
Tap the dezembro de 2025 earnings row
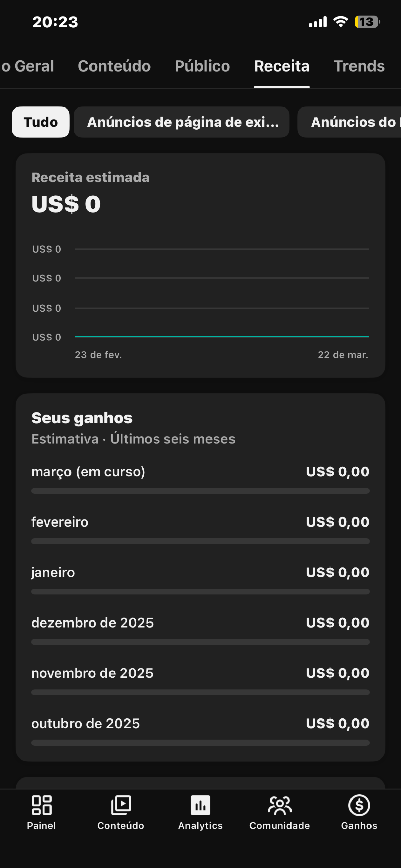pyautogui.click(x=200, y=623)
